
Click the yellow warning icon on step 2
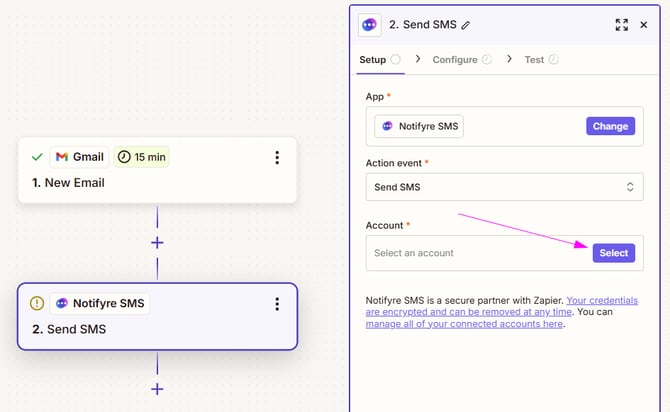[37, 304]
